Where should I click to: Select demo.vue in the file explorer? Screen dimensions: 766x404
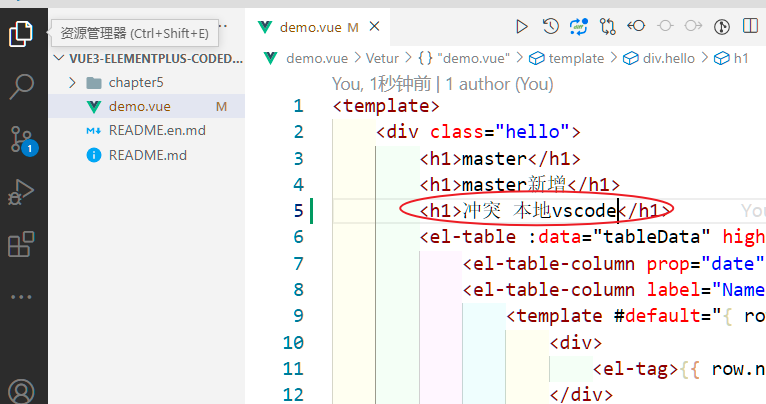tap(147, 106)
